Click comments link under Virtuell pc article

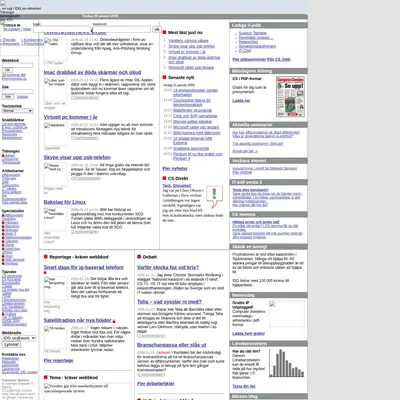click(x=85, y=138)
